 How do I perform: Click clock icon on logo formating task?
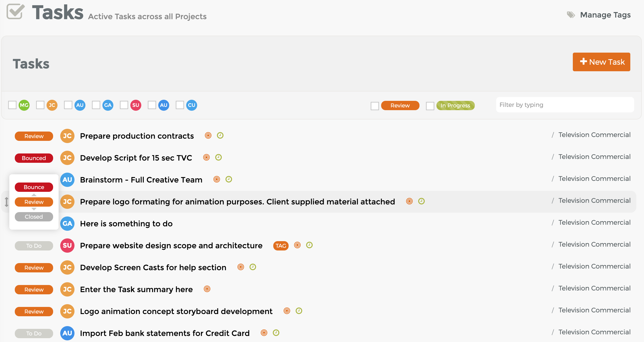pos(421,201)
